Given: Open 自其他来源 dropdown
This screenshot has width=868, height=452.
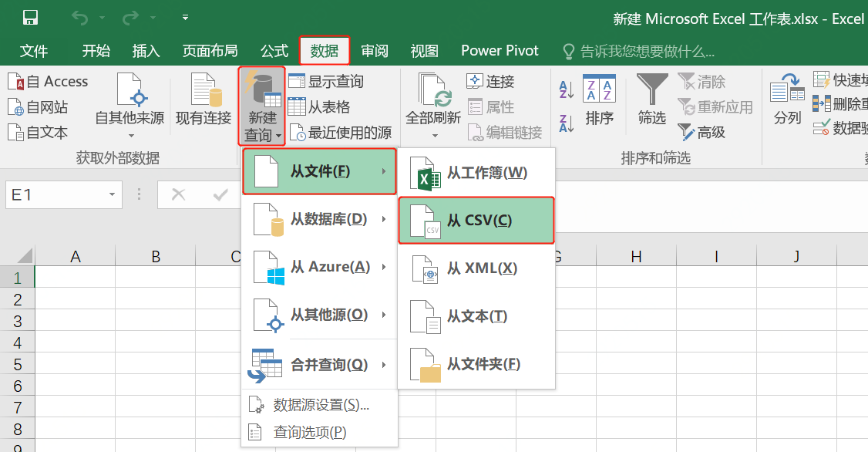Looking at the screenshot, I should (x=130, y=105).
